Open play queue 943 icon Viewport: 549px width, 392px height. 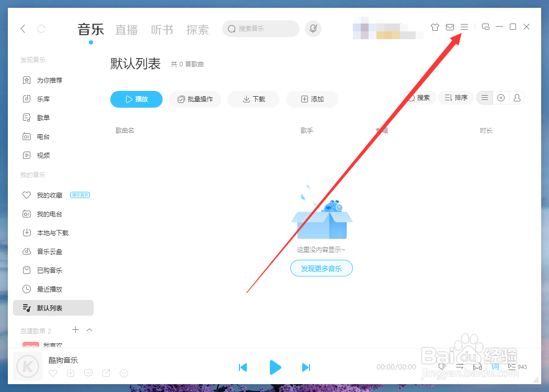click(x=517, y=367)
